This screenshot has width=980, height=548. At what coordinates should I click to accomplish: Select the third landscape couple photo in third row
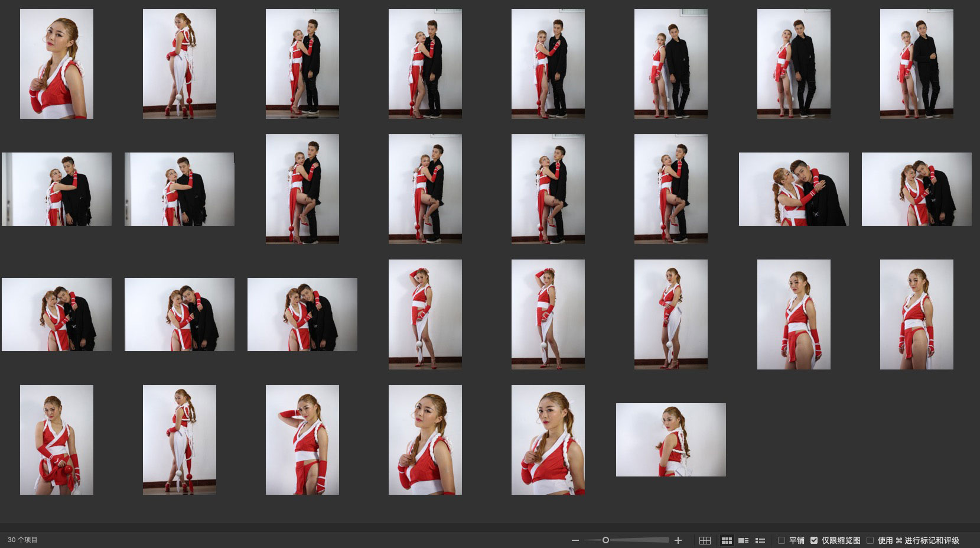(x=302, y=314)
